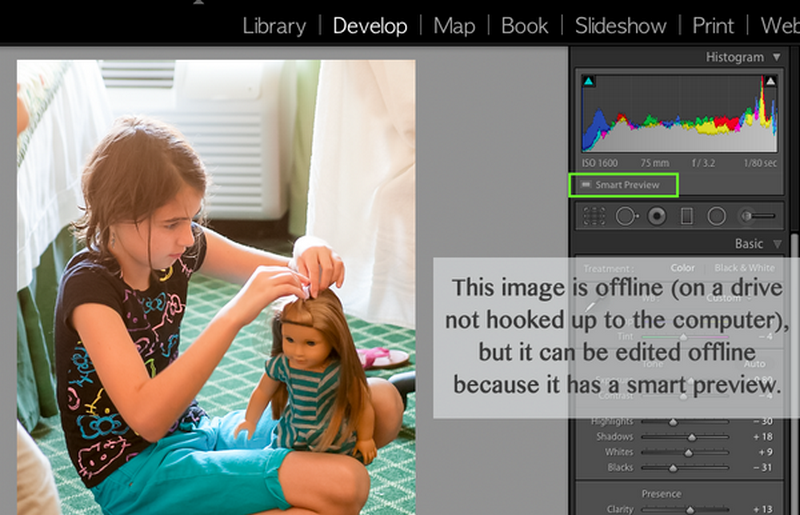Collapse the Histogram panel
800x515 pixels.
pos(777,57)
